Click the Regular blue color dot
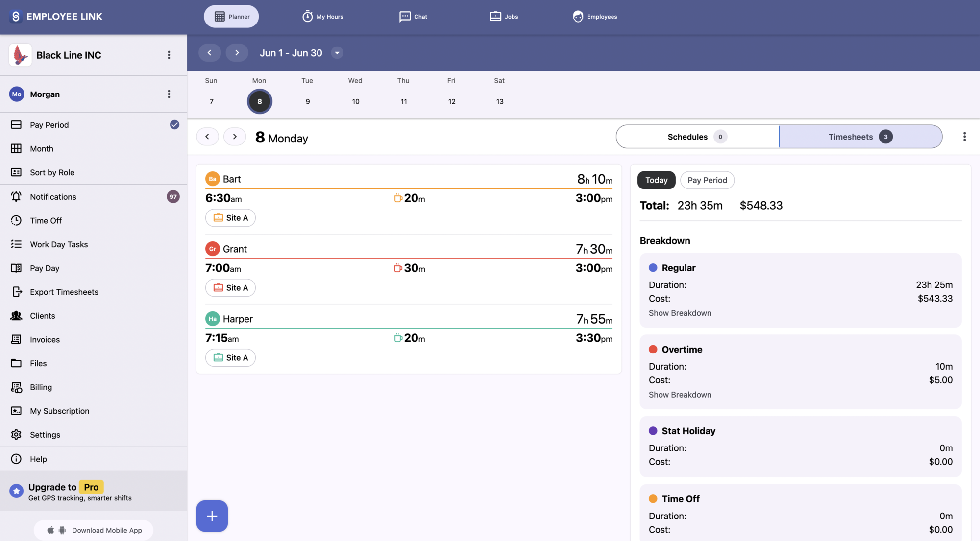 (x=653, y=268)
